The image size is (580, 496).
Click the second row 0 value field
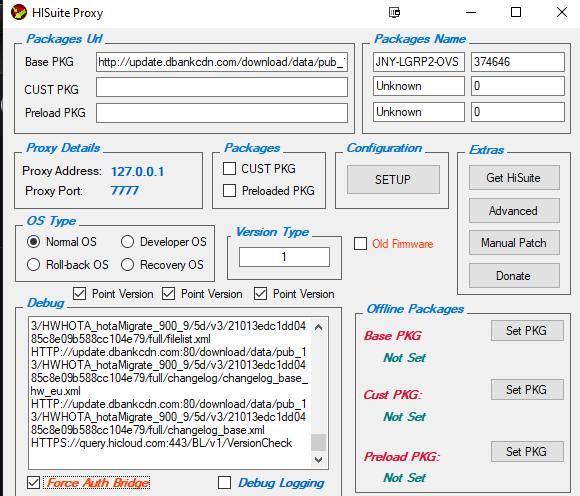517,86
